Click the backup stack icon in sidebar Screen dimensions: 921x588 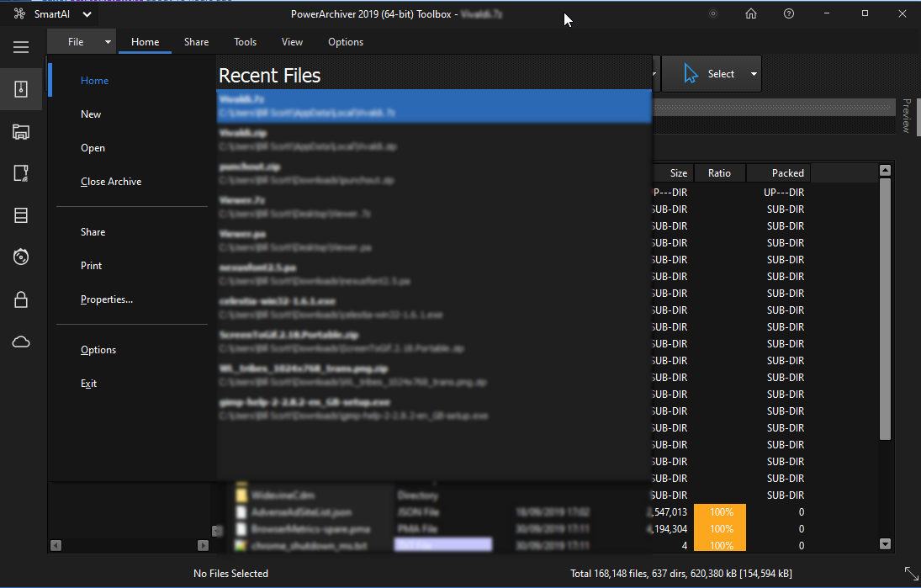(x=21, y=215)
